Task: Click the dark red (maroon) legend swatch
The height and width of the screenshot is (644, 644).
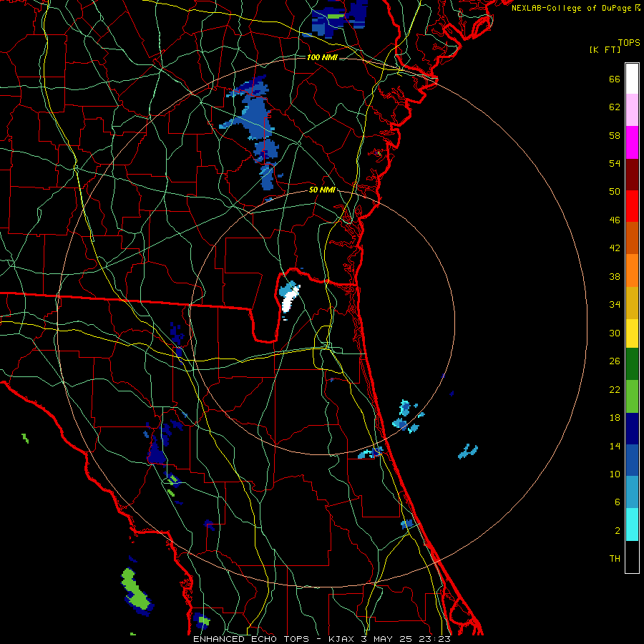Action: pos(632,174)
